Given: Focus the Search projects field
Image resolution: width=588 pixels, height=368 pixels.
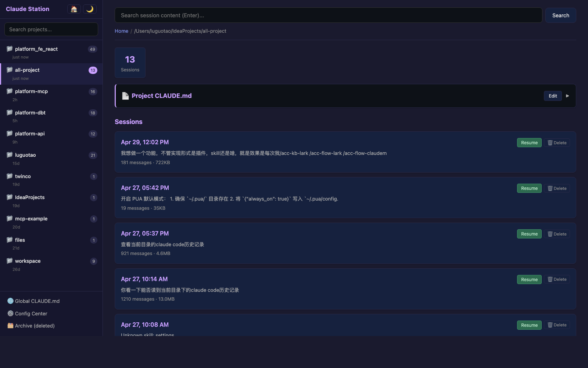Looking at the screenshot, I should click(x=51, y=29).
